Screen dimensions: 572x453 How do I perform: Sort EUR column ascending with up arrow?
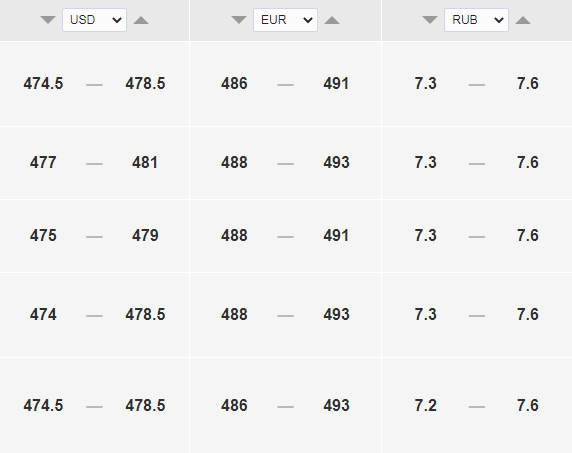[332, 20]
